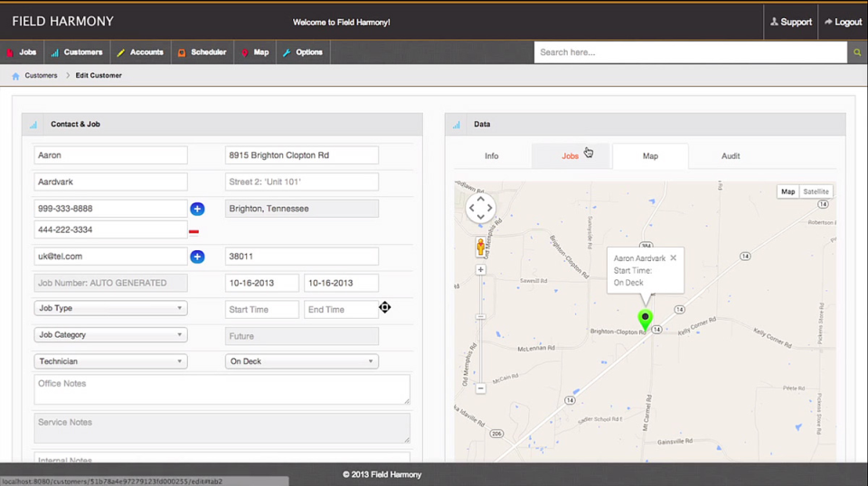The height and width of the screenshot is (486, 868).
Task: Click the zip code field 38011
Action: click(302, 256)
